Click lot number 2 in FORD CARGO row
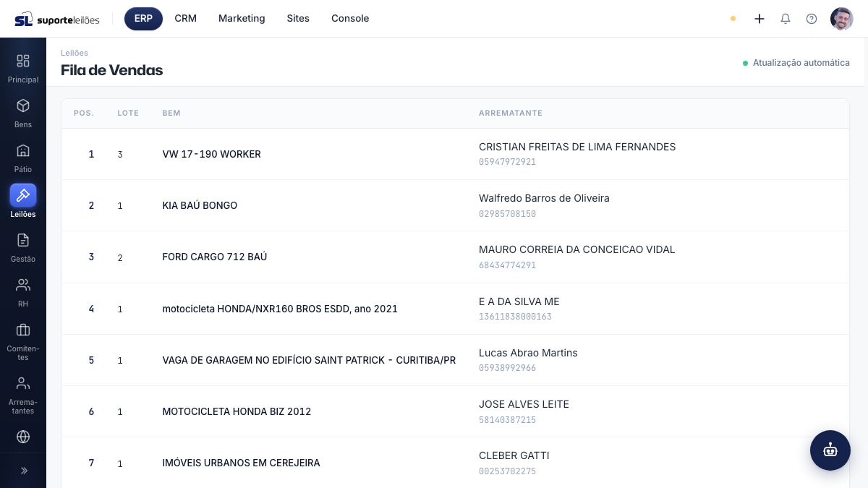 [120, 257]
